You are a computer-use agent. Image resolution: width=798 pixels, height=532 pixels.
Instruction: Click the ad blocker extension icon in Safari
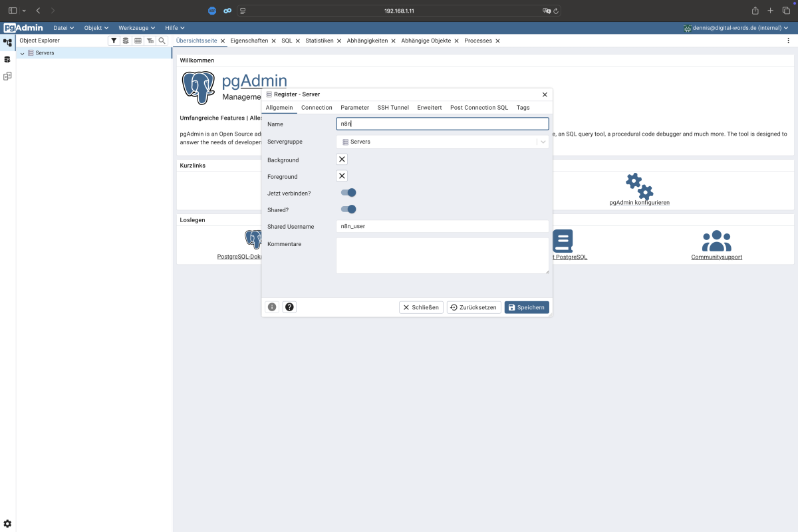click(x=212, y=11)
